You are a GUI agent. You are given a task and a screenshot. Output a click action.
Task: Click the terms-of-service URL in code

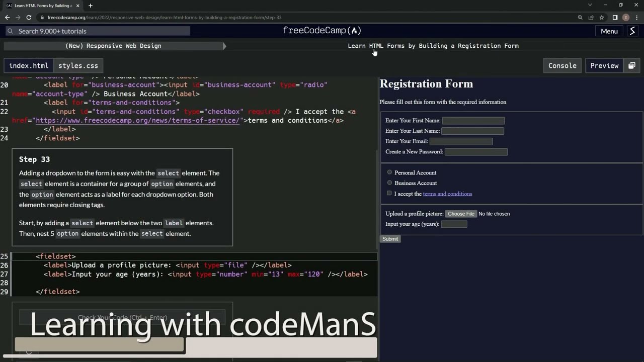click(137, 121)
